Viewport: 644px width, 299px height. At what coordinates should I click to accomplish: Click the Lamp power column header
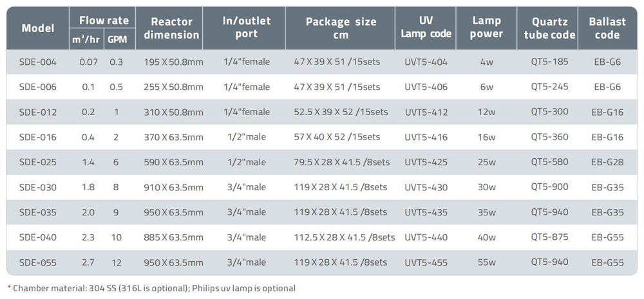[486, 28]
